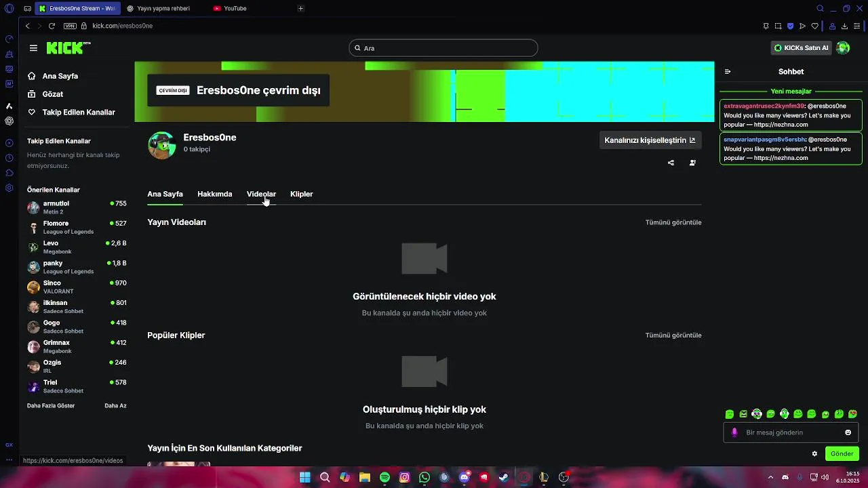Open recommended channel Ozgis
Image resolution: width=868 pixels, height=488 pixels.
pos(77,366)
